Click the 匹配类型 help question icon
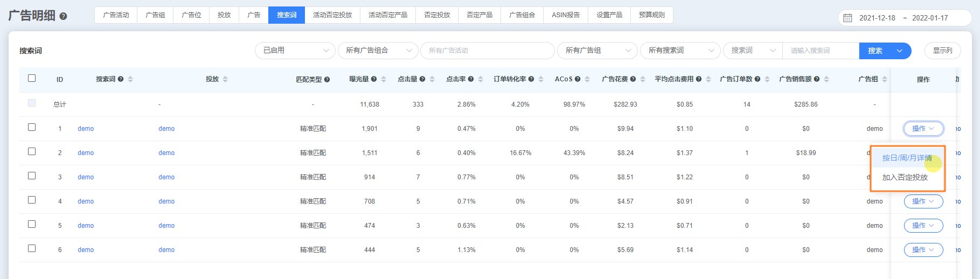This screenshot has height=279, width=980. [x=327, y=80]
